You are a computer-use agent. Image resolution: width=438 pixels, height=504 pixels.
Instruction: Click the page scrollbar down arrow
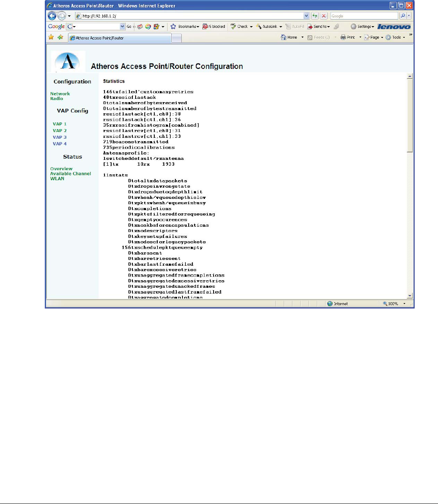click(x=410, y=296)
